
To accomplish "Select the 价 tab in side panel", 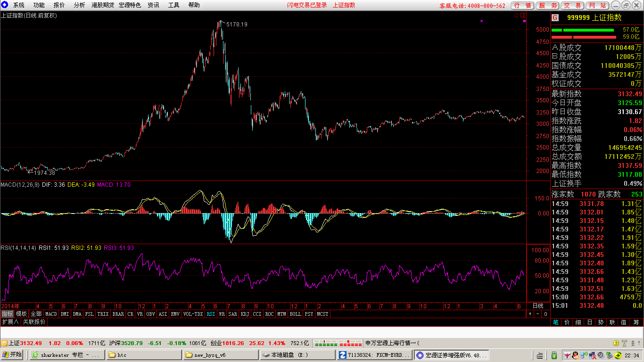I will pyautogui.click(x=567, y=322).
